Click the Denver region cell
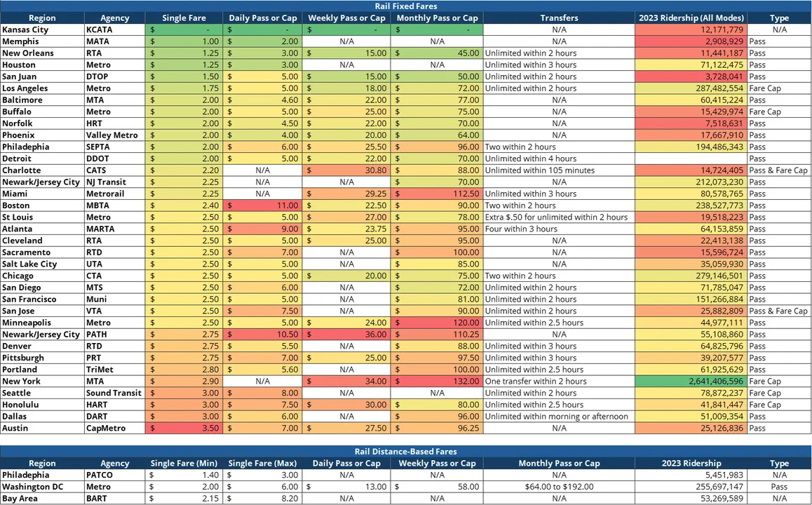Image resolution: width=812 pixels, height=505 pixels. [42, 346]
